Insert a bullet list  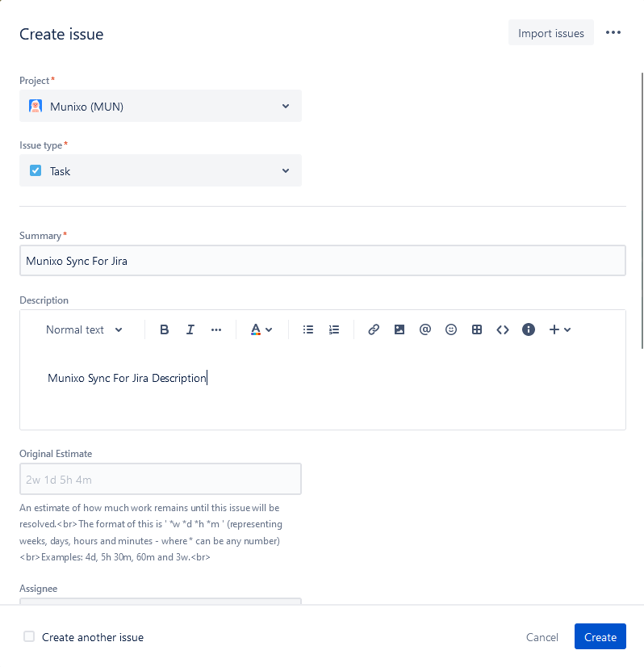(x=307, y=329)
